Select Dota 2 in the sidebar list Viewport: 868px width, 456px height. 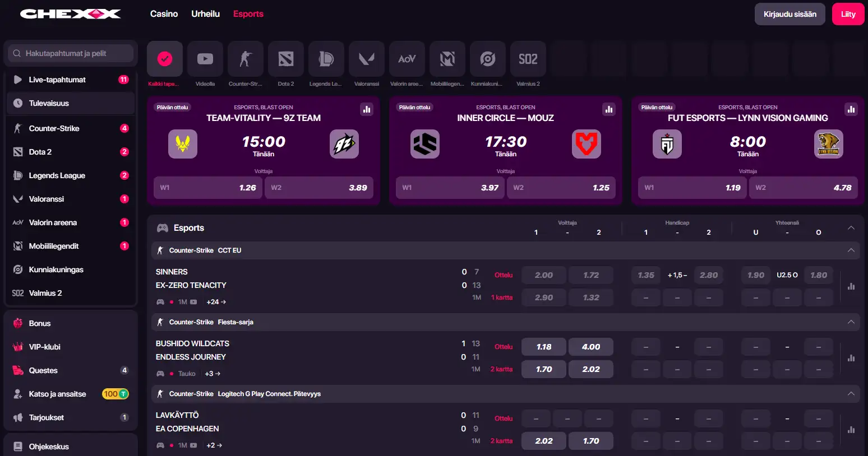point(71,152)
